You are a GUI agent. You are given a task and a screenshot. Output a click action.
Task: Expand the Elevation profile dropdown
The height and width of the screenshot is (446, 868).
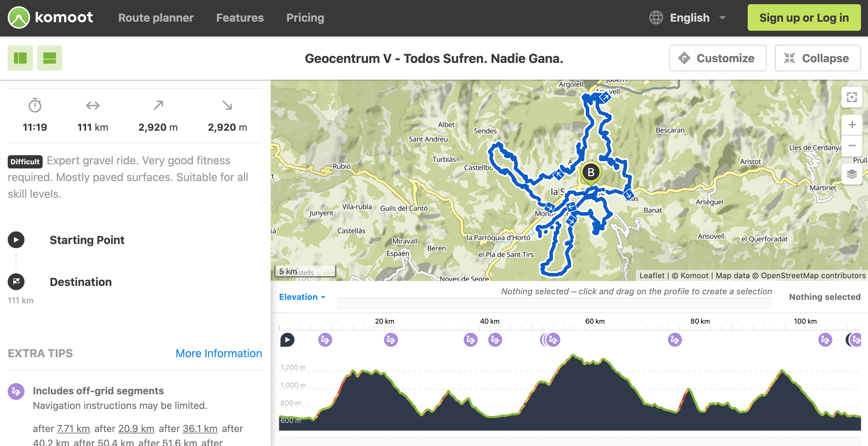coord(302,297)
